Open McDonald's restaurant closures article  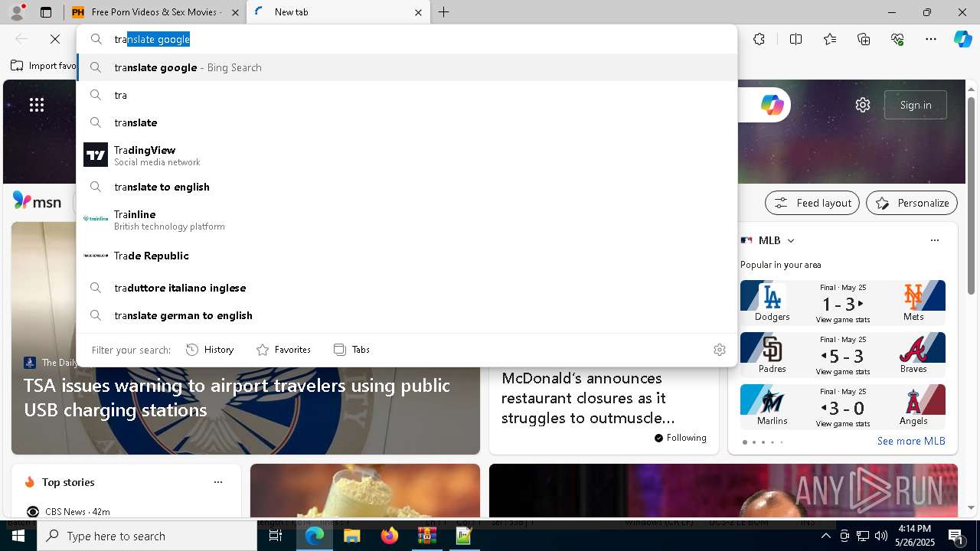pos(588,398)
